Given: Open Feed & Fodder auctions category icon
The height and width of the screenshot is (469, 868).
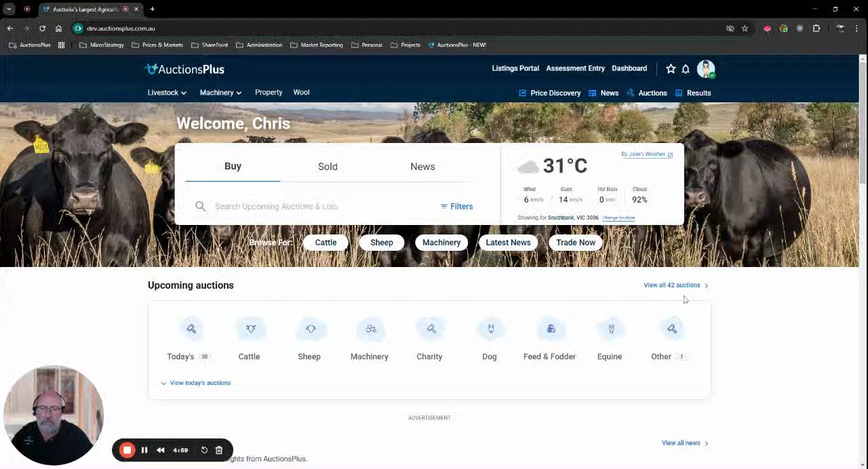Looking at the screenshot, I should [551, 329].
